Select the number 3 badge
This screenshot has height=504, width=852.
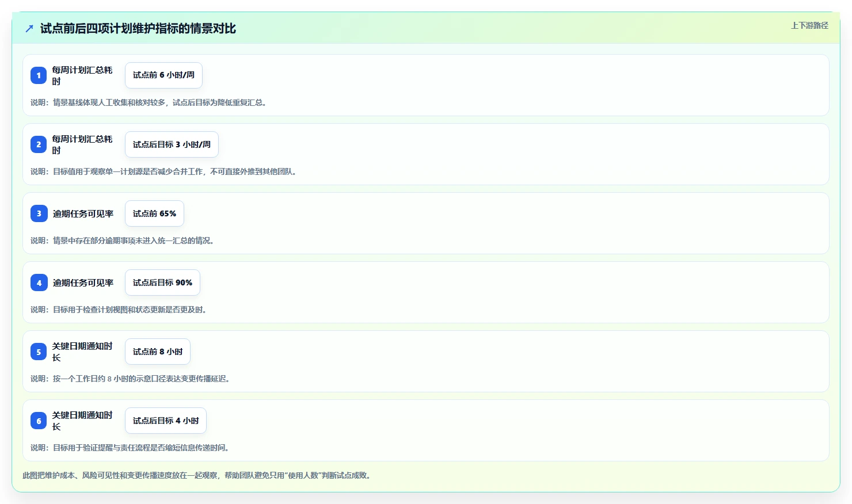tap(39, 213)
